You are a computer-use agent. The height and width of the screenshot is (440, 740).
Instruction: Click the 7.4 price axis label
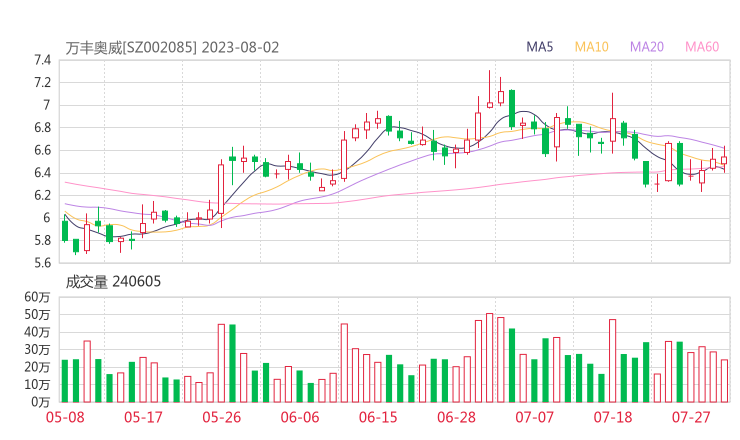click(x=42, y=60)
